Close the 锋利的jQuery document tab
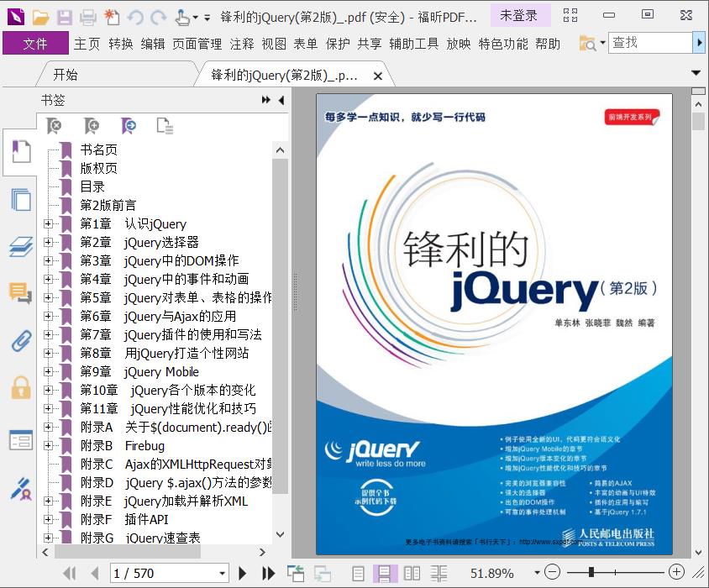Viewport: 709px width, 588px height. pyautogui.click(x=378, y=76)
